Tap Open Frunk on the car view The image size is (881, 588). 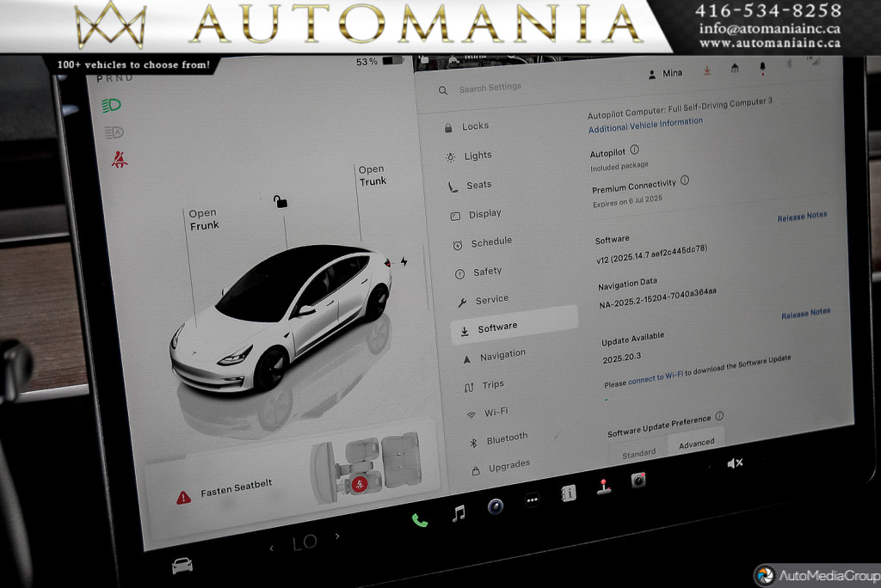(x=204, y=220)
